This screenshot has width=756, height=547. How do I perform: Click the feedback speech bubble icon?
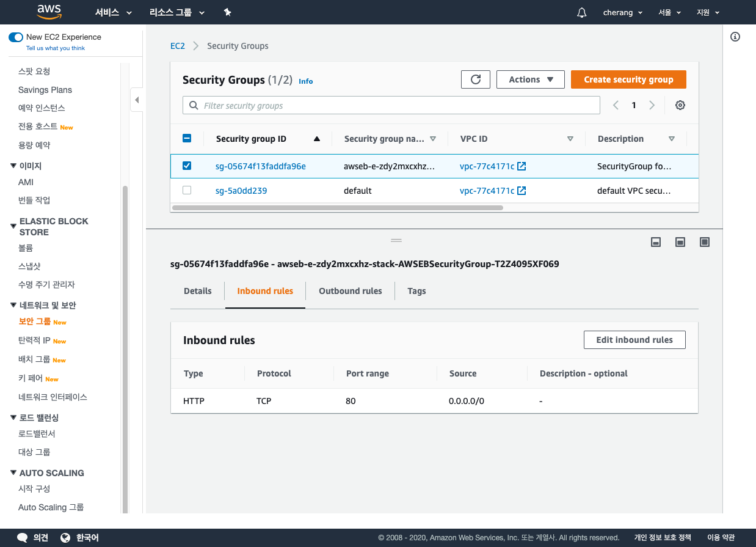coord(23,538)
